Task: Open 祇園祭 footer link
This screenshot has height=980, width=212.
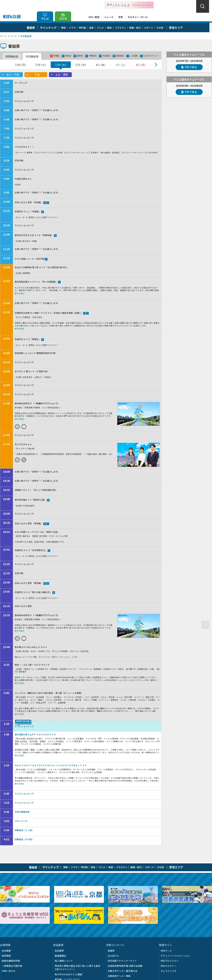Action: pyautogui.click(x=111, y=951)
